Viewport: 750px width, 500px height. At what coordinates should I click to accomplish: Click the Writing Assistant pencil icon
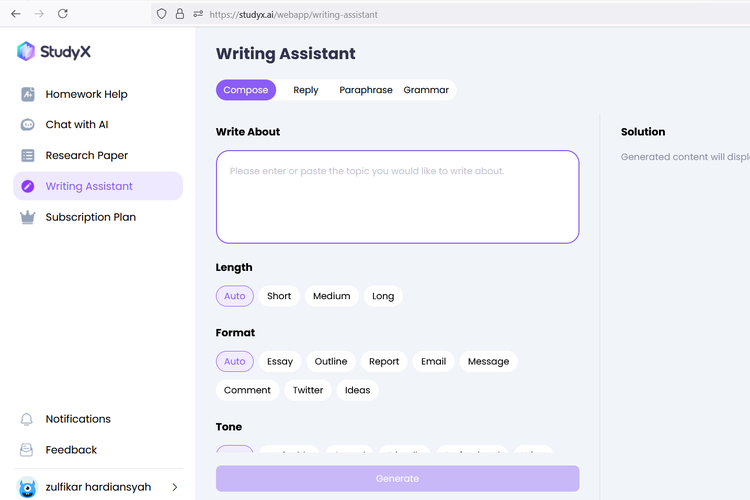click(28, 186)
